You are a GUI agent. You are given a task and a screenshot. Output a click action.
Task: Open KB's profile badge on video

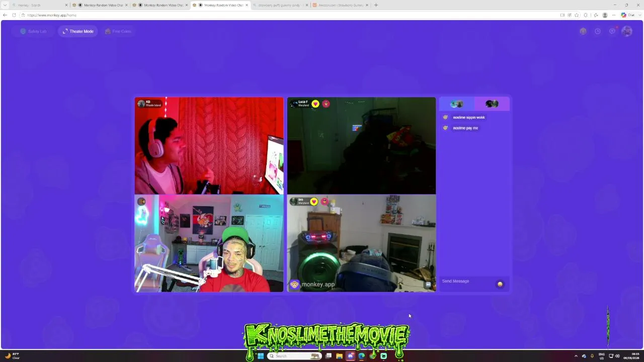click(x=150, y=104)
